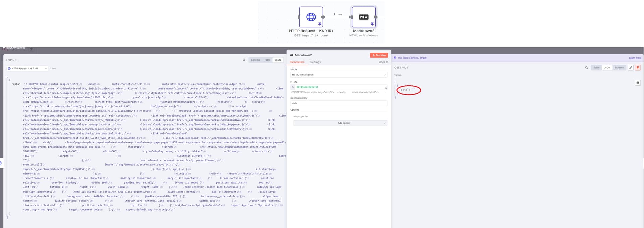The height and width of the screenshot is (228, 644).
Task: Click the input "data" key in JSON
Action: tap(16, 84)
